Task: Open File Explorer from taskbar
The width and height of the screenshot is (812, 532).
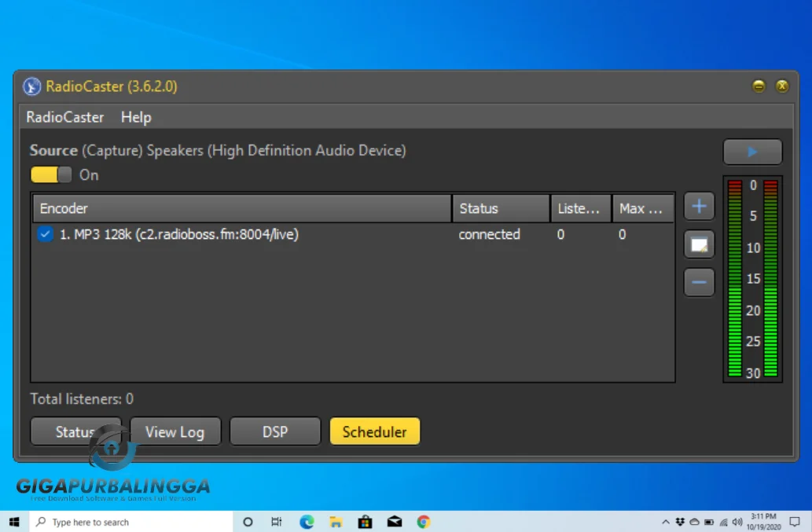Action: pos(336,522)
